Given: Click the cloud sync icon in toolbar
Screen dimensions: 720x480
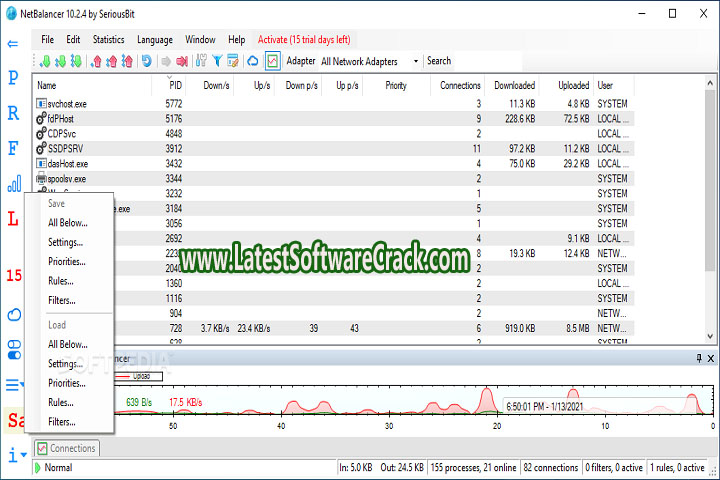Looking at the screenshot, I should point(253,61).
